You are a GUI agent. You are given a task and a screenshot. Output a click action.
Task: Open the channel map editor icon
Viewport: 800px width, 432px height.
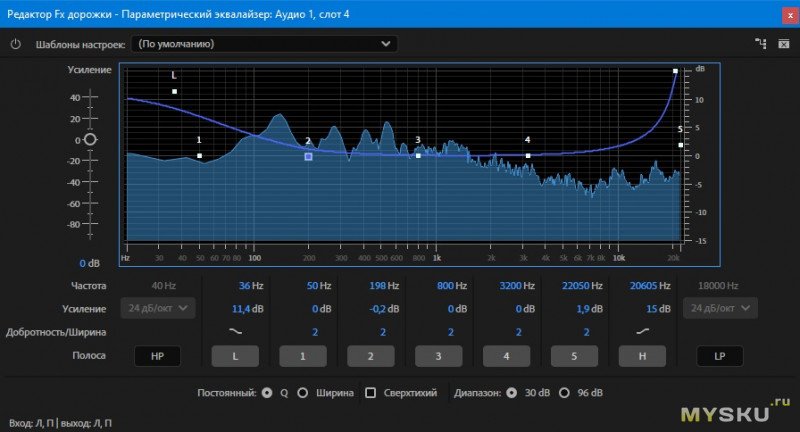759,44
